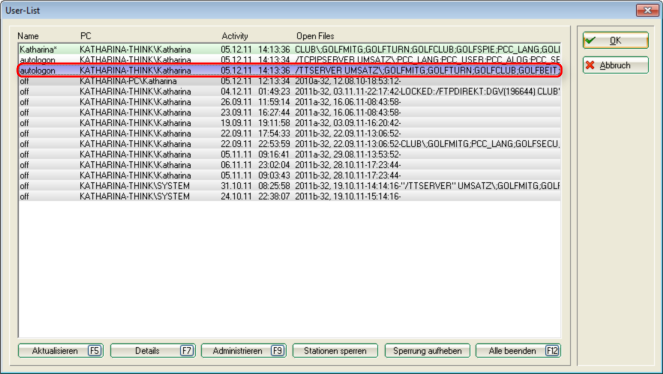Viewport: 663px width, 374px height.
Task: Click the PC column header
Action: point(86,36)
